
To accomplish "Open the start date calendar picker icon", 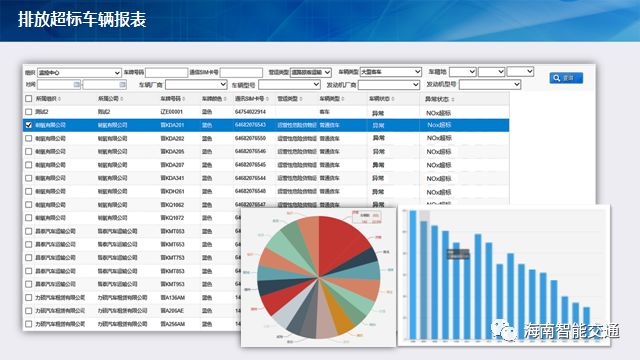I will coord(77,84).
